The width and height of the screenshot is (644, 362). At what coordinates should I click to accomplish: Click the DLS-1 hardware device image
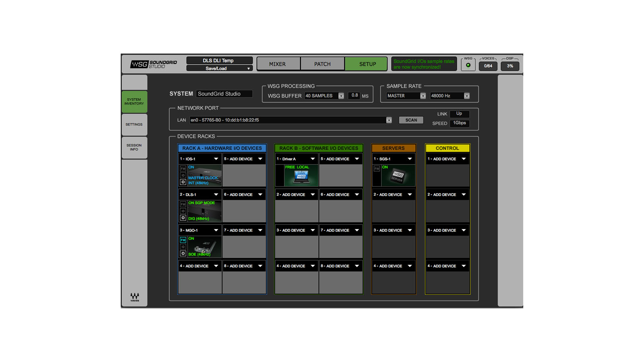[204, 211]
